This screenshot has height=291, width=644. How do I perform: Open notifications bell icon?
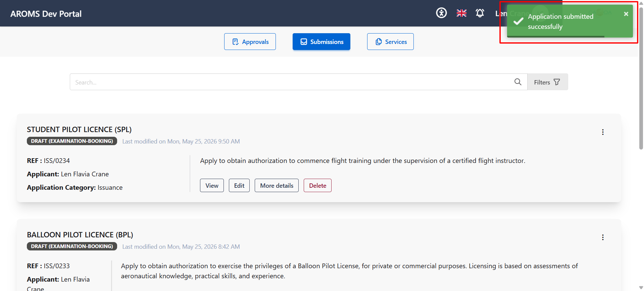coord(480,13)
